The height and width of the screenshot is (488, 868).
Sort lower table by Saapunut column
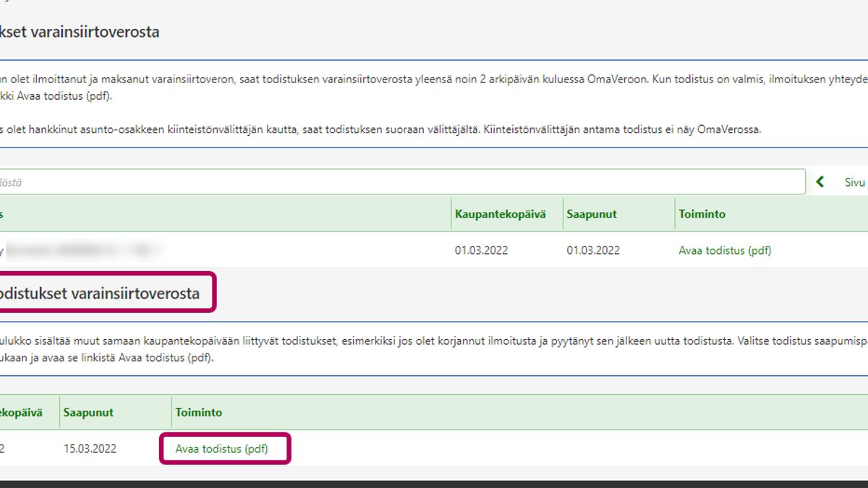(88, 412)
